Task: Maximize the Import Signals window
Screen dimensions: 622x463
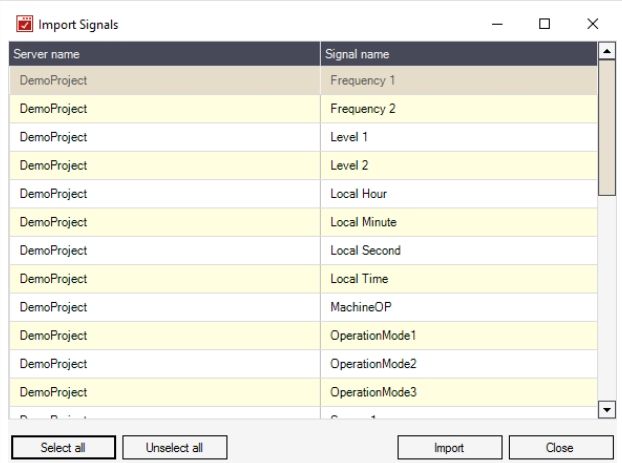Action: click(544, 24)
